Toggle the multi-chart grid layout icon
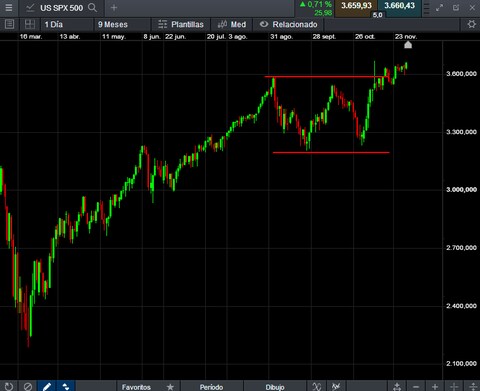The image size is (480, 391). click(x=30, y=24)
